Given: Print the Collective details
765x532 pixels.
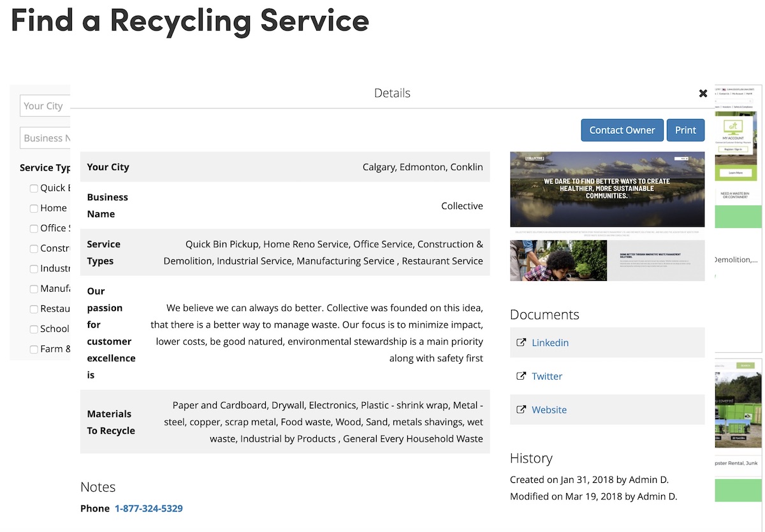Looking at the screenshot, I should point(686,130).
